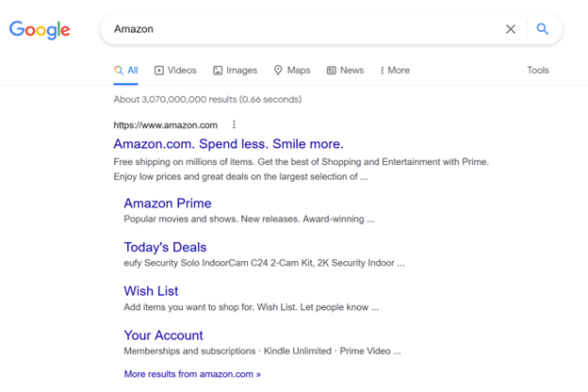The width and height of the screenshot is (588, 392).
Task: Open the Amazon.com. Spend less. Smile more. result
Action: point(228,143)
